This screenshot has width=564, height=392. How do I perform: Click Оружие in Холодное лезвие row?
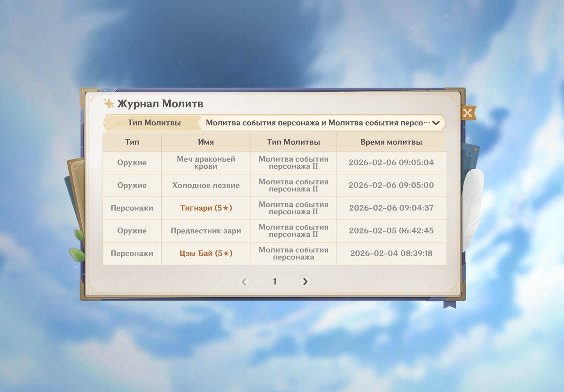(132, 185)
